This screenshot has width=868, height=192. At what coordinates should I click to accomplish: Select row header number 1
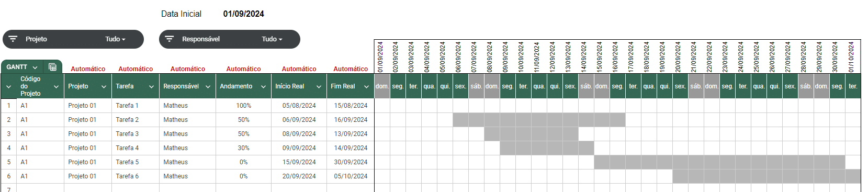coord(8,106)
